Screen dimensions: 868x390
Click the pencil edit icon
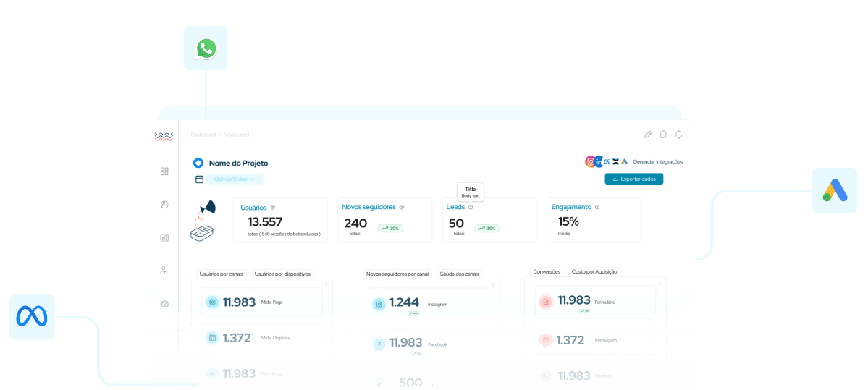tap(648, 135)
